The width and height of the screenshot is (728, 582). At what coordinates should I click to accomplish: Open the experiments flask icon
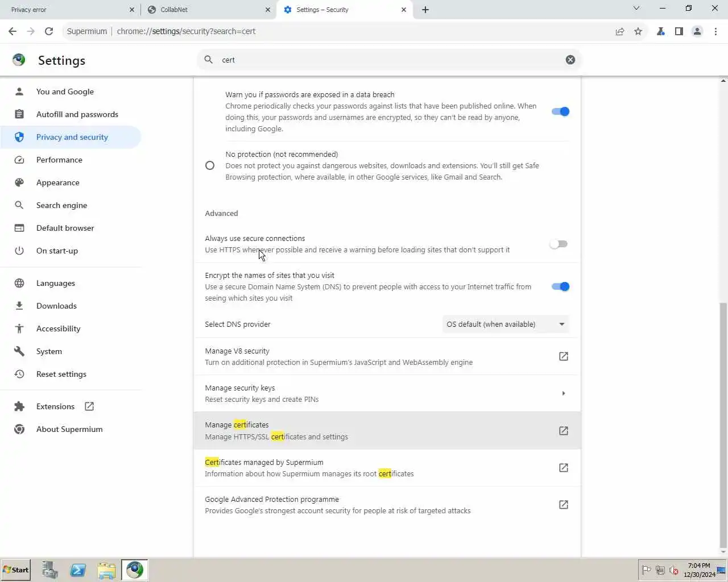tap(661, 31)
